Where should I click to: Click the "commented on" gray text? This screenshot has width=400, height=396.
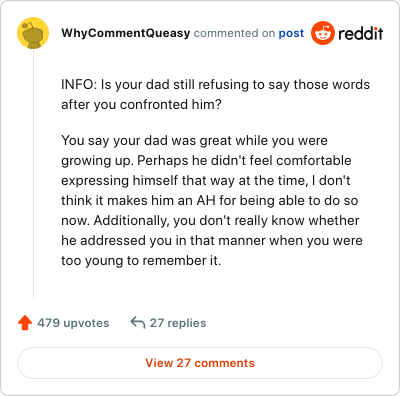click(234, 33)
